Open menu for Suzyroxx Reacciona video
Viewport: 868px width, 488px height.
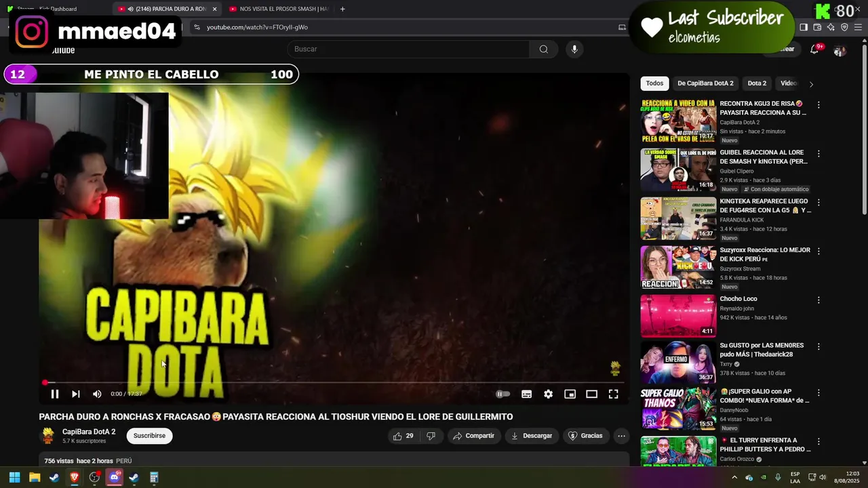click(x=818, y=251)
